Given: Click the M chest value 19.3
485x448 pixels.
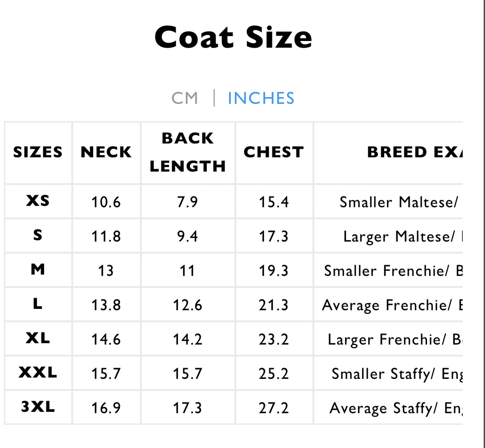Looking at the screenshot, I should pyautogui.click(x=274, y=271).
